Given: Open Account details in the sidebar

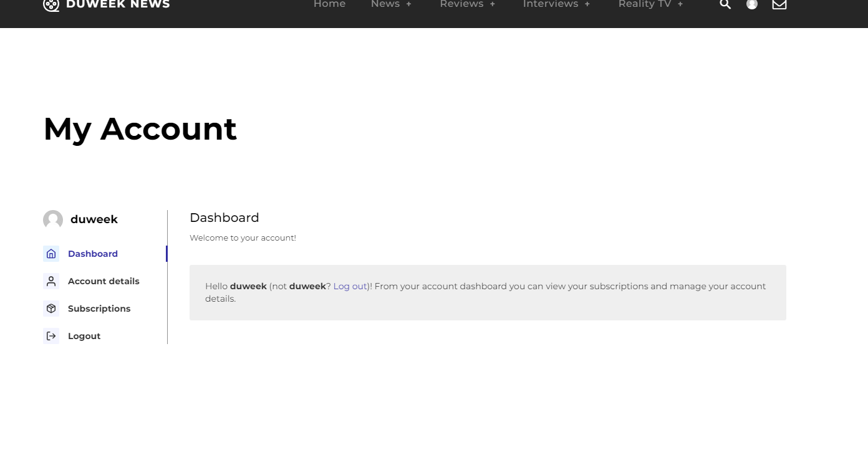Looking at the screenshot, I should (x=104, y=281).
